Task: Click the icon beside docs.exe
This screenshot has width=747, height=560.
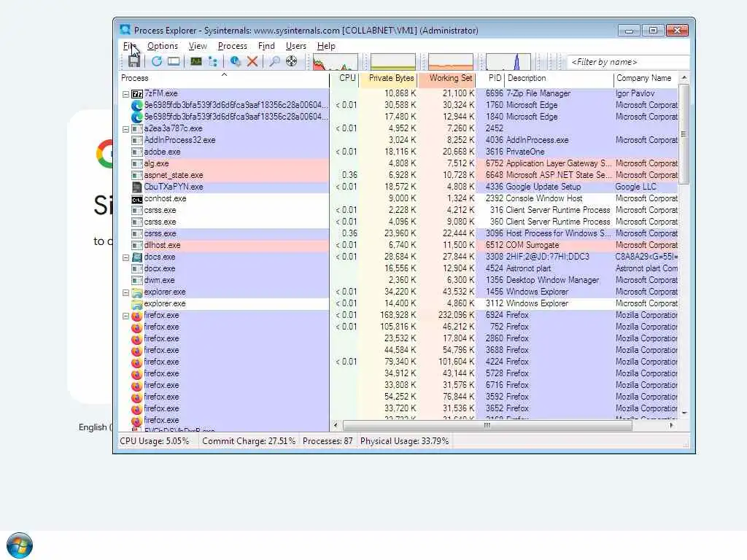Action: 137,257
